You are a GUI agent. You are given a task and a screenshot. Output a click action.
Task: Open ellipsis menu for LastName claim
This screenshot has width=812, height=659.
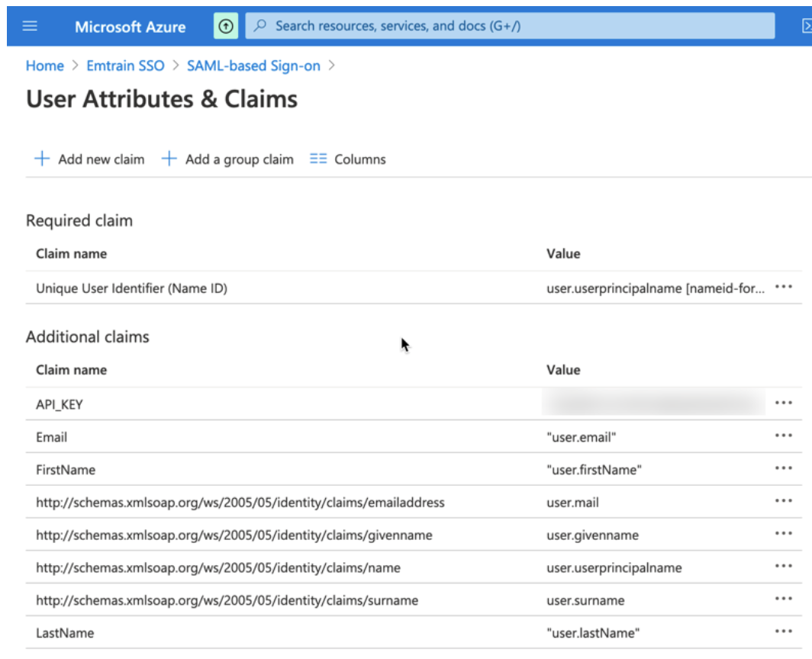coord(783,632)
